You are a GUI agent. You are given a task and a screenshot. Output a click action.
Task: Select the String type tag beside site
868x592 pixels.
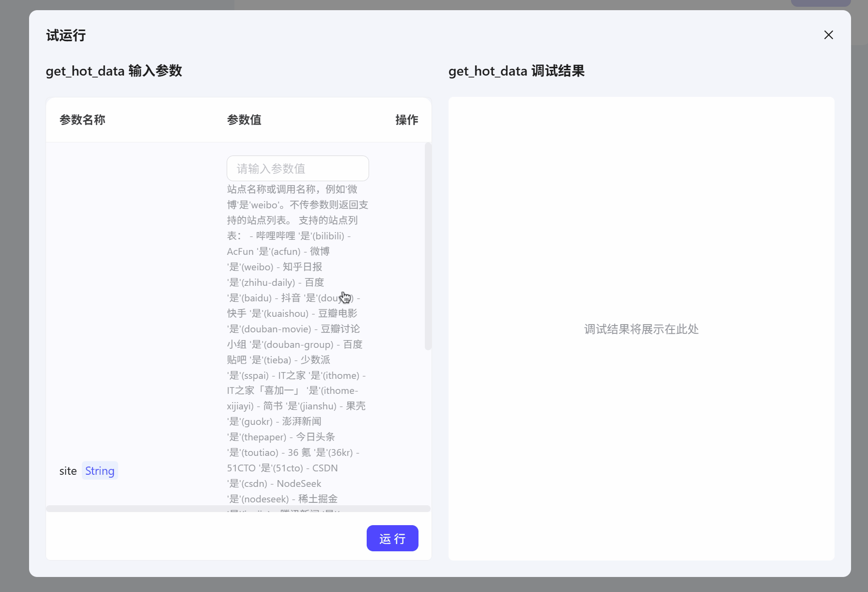99,470
